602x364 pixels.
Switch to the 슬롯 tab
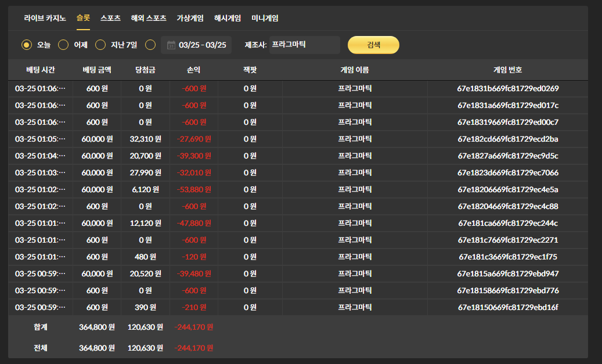tap(83, 18)
